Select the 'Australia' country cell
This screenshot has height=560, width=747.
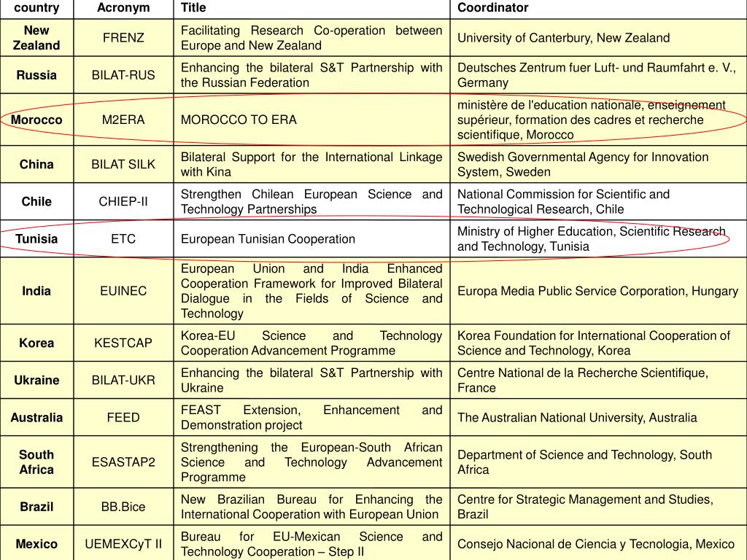tap(36, 417)
